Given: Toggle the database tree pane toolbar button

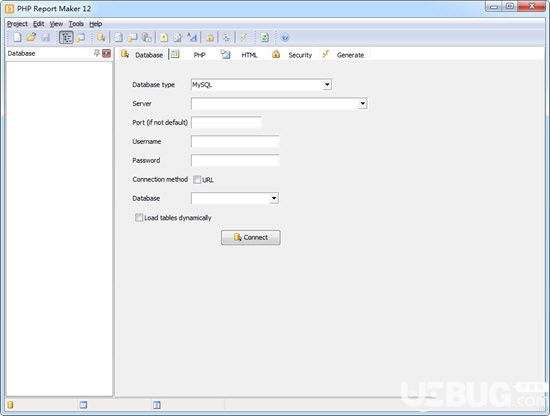Looking at the screenshot, I should tap(66, 37).
